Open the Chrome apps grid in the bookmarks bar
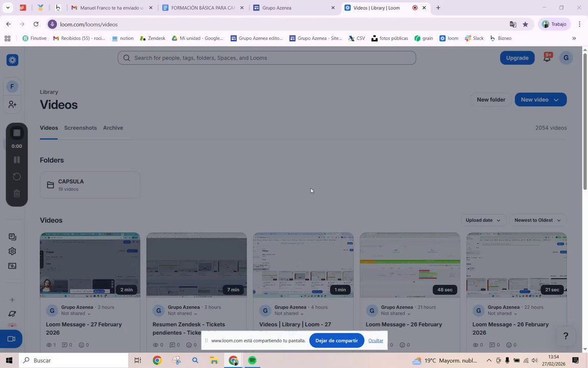Screen dimensions: 588x368 point(8,38)
